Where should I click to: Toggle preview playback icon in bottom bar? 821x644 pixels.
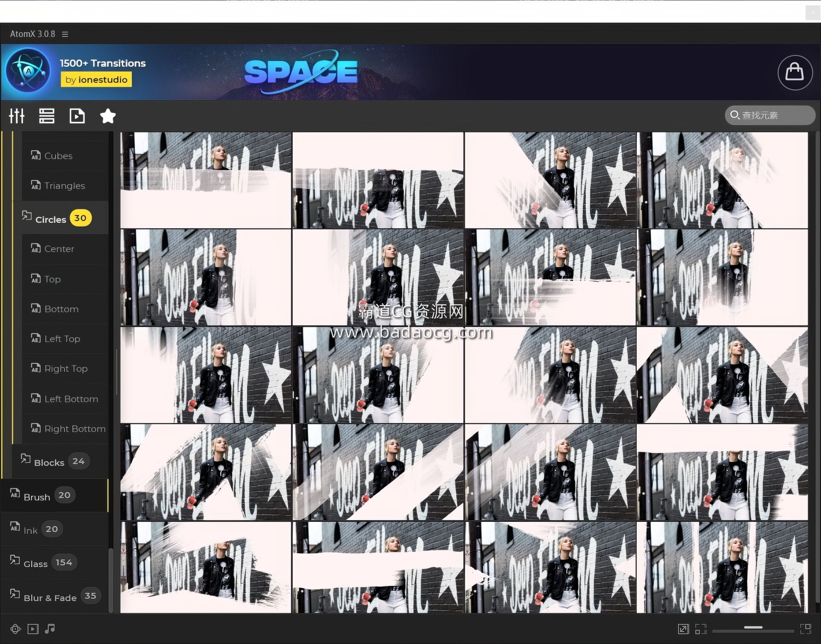click(x=33, y=629)
